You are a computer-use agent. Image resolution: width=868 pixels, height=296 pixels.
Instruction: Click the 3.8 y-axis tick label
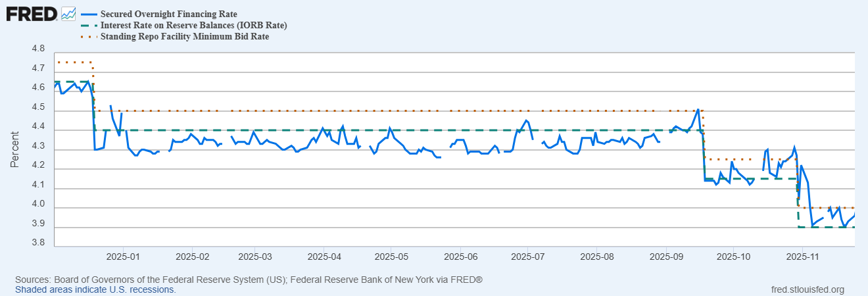click(x=38, y=243)
